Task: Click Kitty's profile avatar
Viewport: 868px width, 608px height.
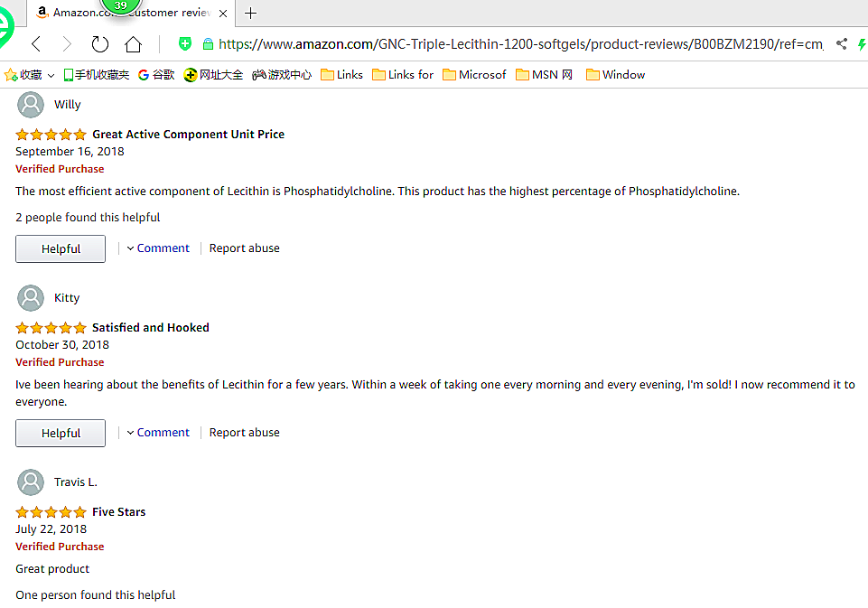Action: [31, 298]
